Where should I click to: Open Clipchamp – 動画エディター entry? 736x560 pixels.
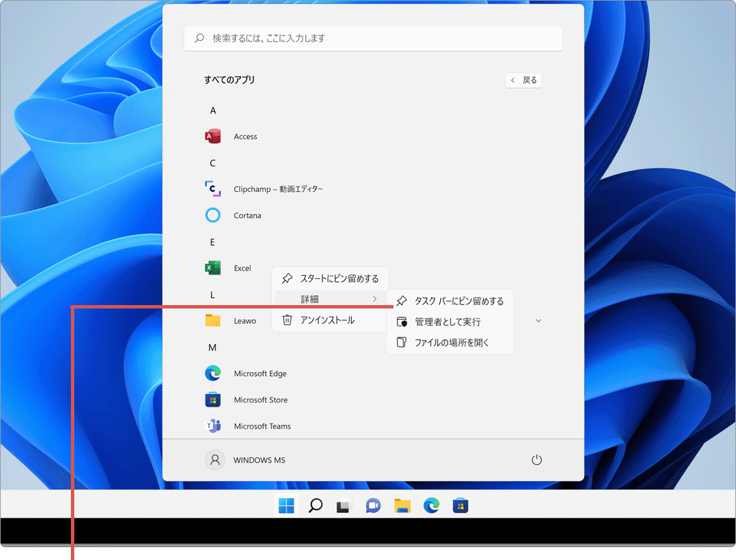pos(278,189)
